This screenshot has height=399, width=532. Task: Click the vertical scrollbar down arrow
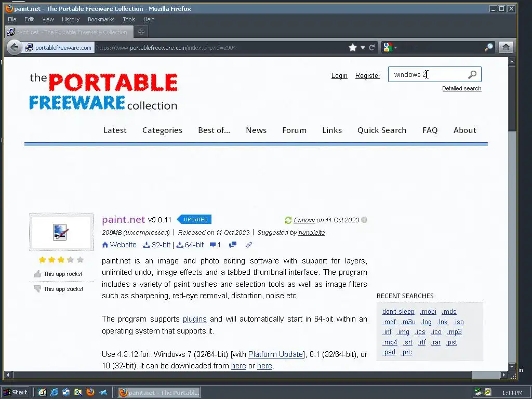512,367
